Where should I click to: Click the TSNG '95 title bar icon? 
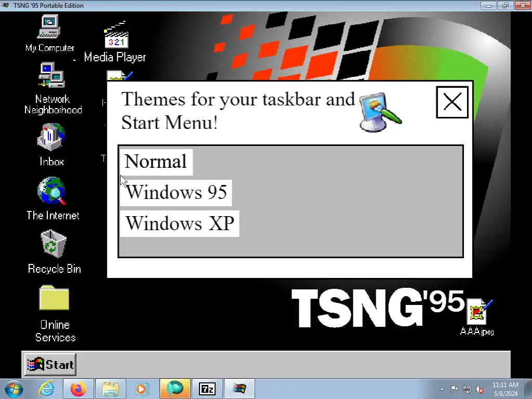[6, 5]
